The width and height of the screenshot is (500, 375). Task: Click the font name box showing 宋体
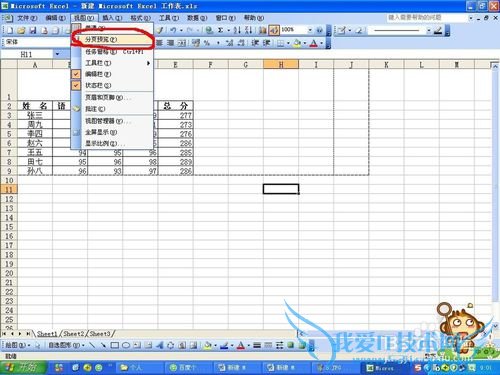(x=37, y=42)
